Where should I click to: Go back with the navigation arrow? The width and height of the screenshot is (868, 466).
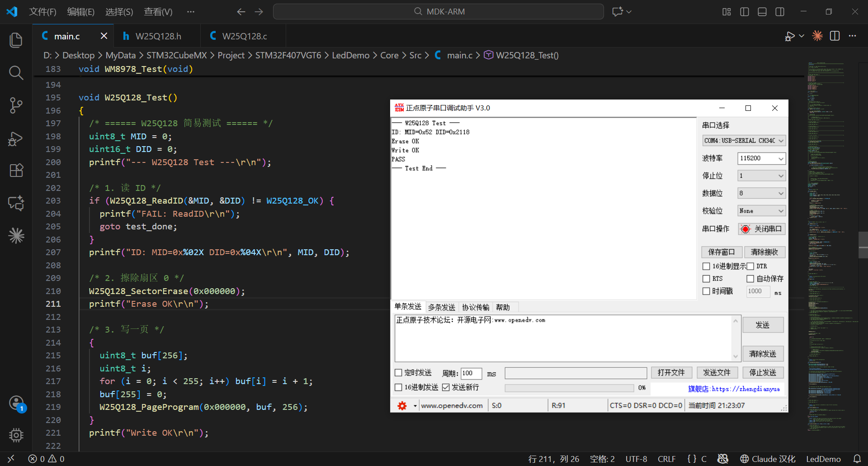241,12
